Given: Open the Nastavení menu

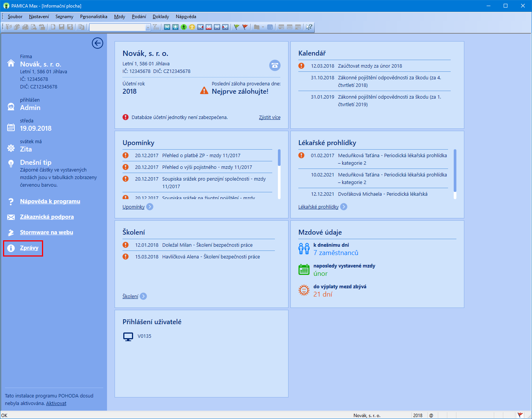Looking at the screenshot, I should click(39, 17).
